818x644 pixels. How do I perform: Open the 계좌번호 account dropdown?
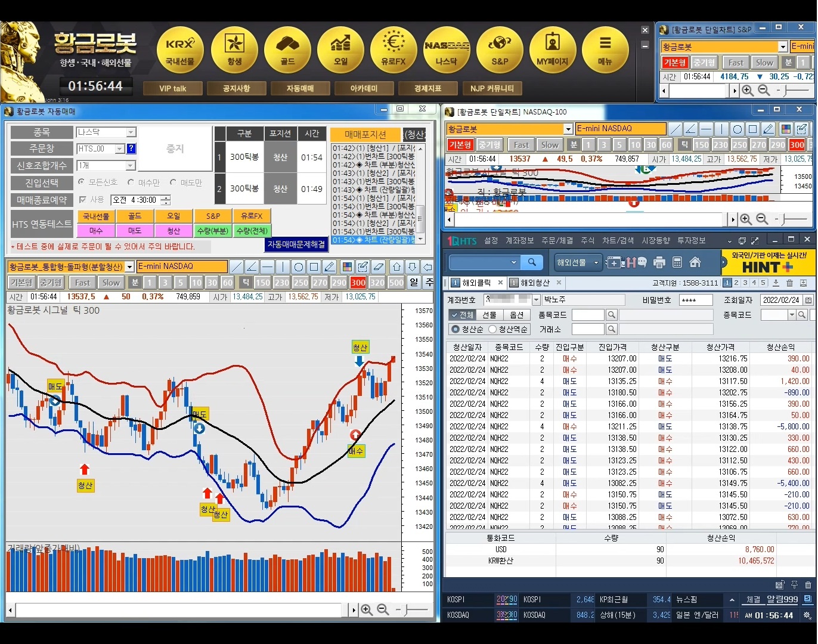pyautogui.click(x=536, y=300)
